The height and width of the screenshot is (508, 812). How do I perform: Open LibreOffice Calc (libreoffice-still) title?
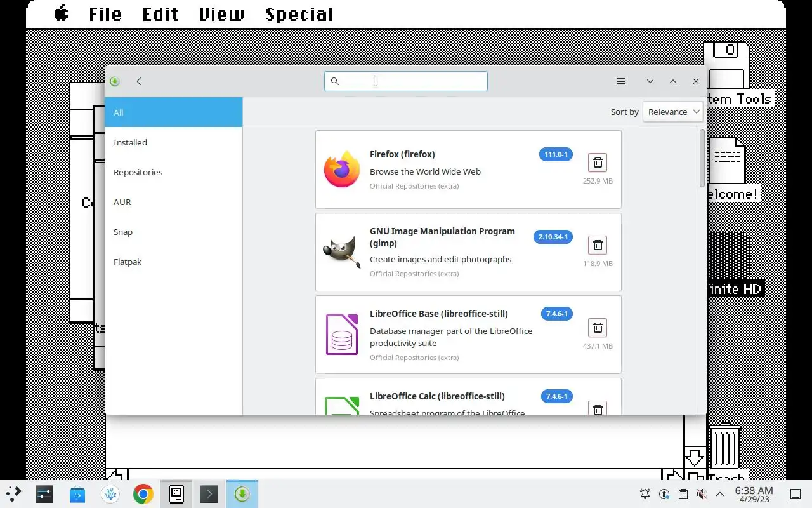pos(437,396)
